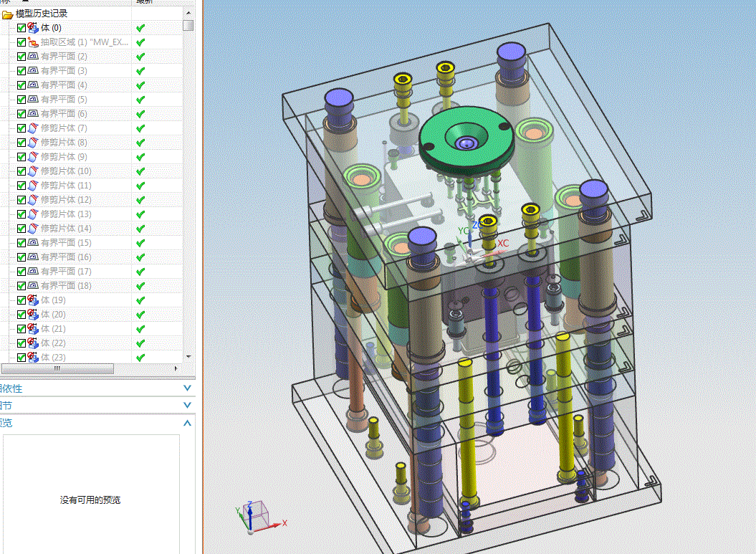Click the 体 (19) feature icon
The width and height of the screenshot is (756, 554).
tap(33, 300)
